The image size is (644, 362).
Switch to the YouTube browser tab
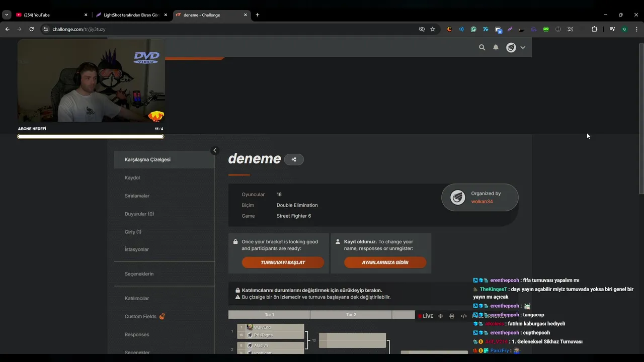pyautogui.click(x=52, y=15)
